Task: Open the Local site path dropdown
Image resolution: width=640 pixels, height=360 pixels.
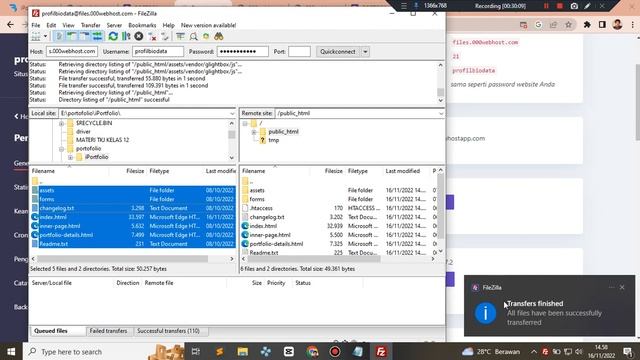Action: pos(232,113)
